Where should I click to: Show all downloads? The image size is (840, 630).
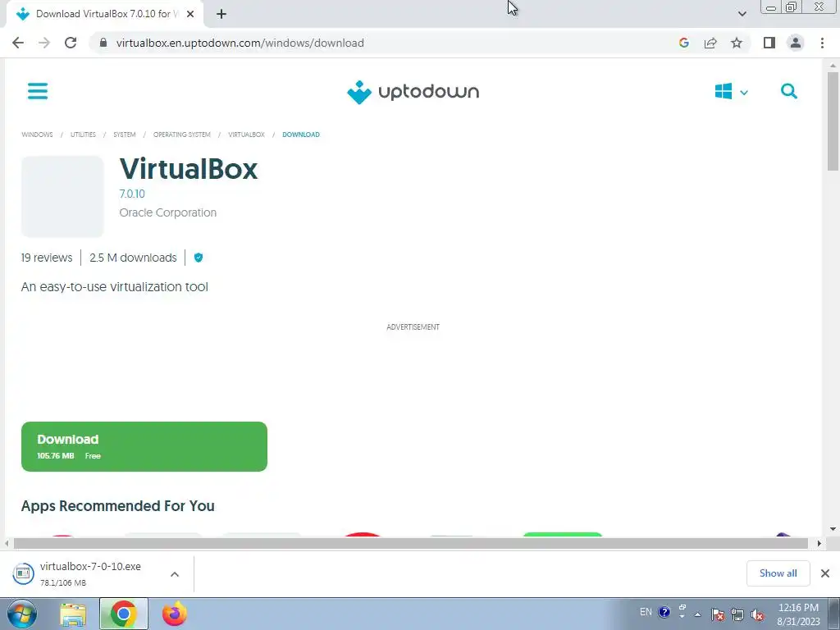click(x=778, y=573)
